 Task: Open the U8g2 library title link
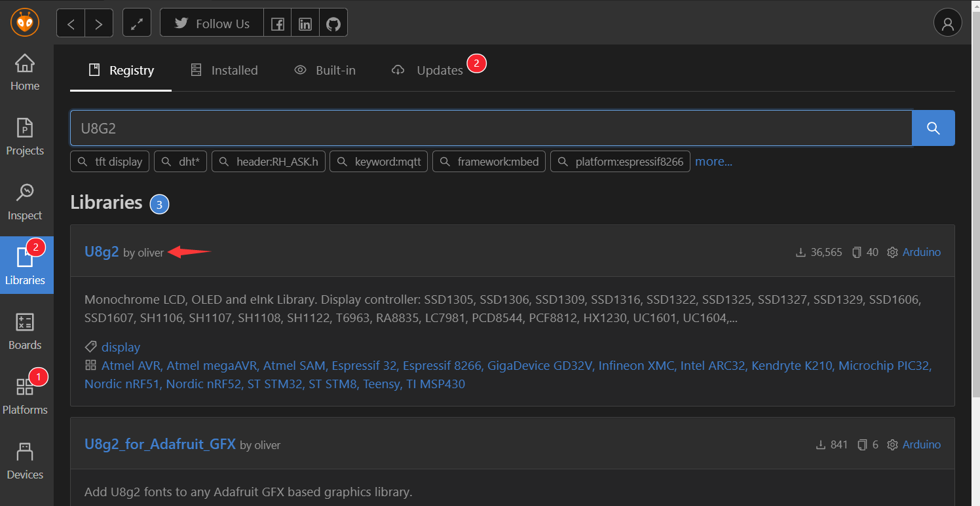coord(102,252)
